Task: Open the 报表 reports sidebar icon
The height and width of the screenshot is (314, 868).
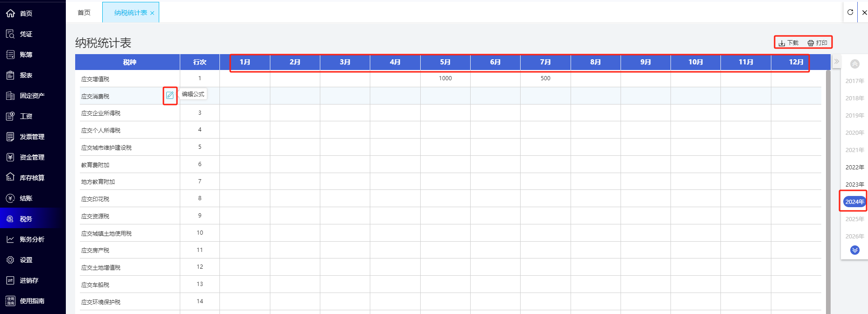Action: pyautogui.click(x=10, y=75)
